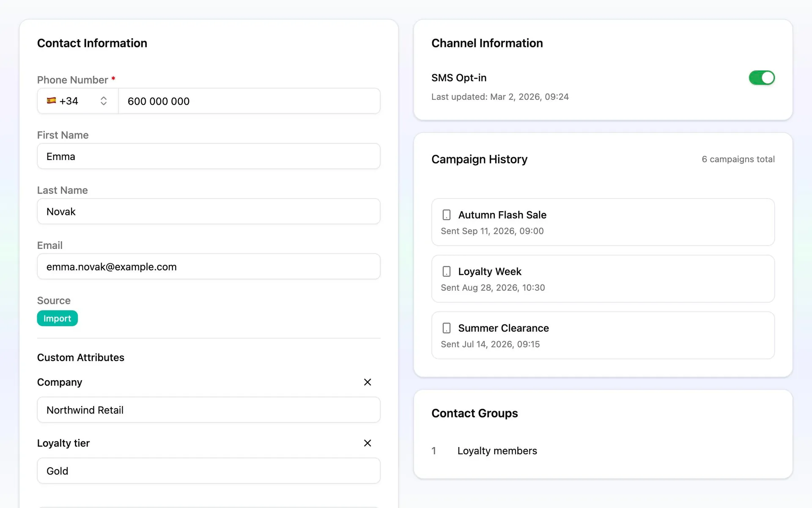
Task: Click the Spain flag icon
Action: click(x=51, y=101)
